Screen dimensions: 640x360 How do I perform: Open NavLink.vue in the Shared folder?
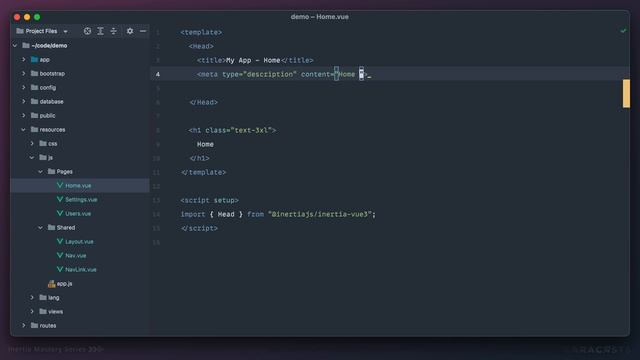coord(81,269)
